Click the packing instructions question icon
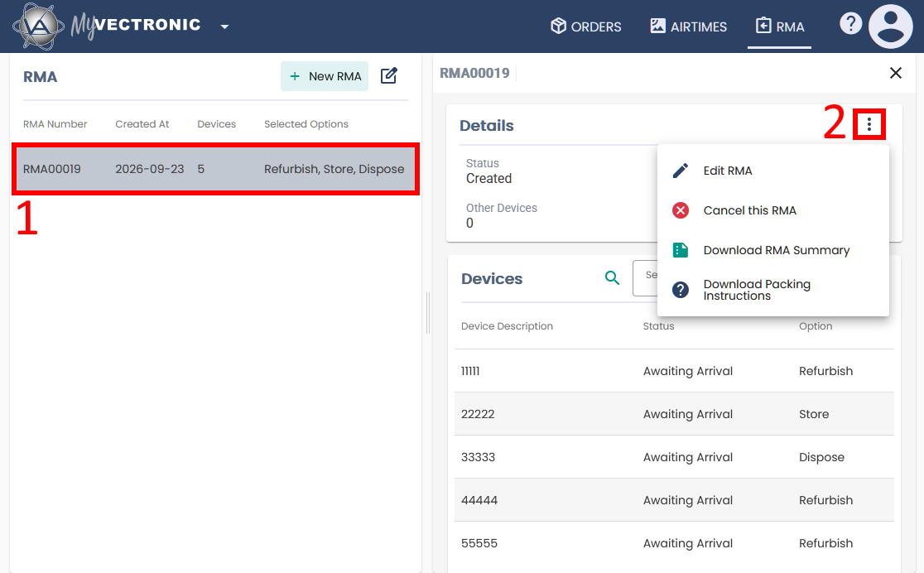The width and height of the screenshot is (924, 573). point(681,290)
